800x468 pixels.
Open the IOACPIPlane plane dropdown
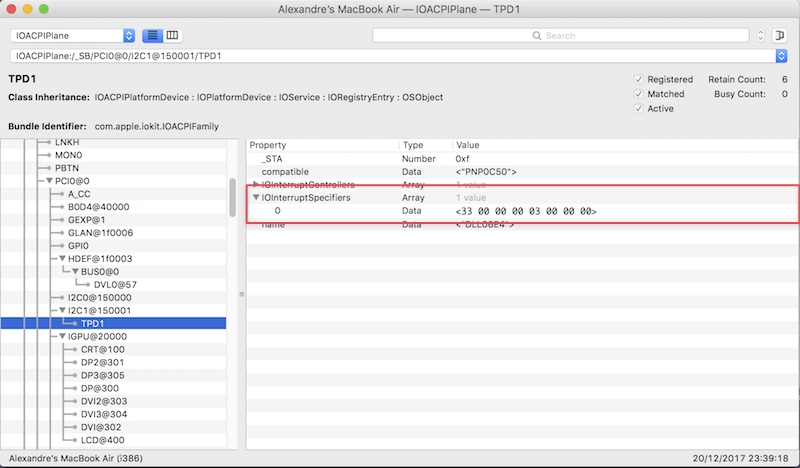(x=74, y=35)
